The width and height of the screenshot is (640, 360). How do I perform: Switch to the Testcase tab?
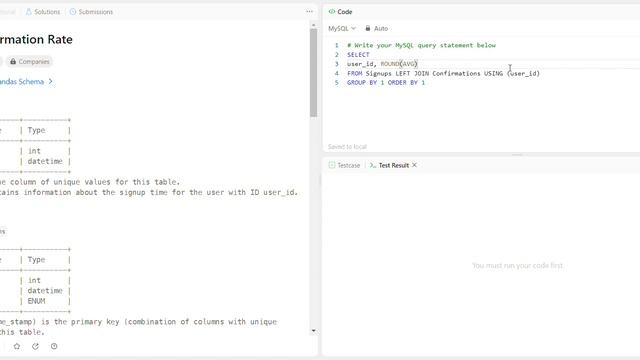[x=344, y=165]
